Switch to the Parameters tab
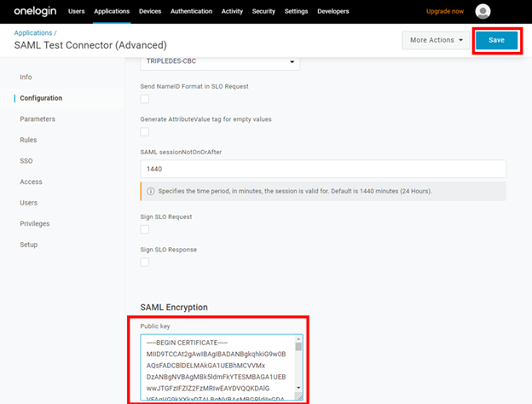532x404 pixels. click(x=39, y=119)
